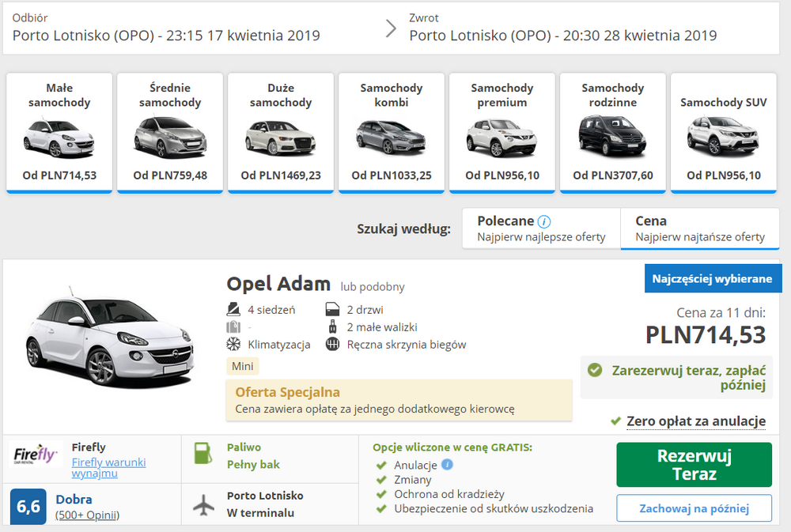This screenshot has width=791, height=532.
Task: Click the checkmark next to Anulacje
Action: 381,465
